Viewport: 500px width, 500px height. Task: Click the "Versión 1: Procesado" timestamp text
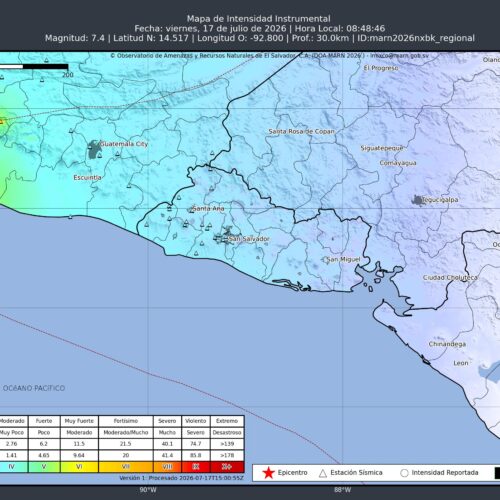click(181, 478)
